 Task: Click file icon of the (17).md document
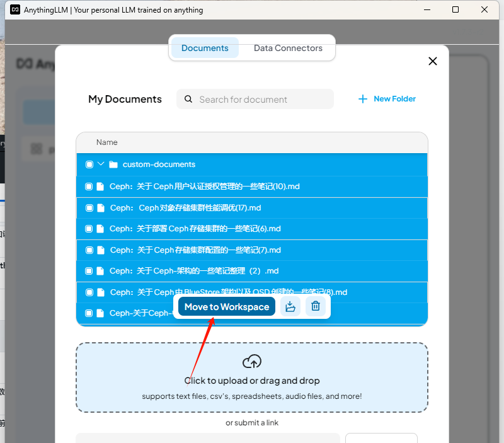pyautogui.click(x=101, y=208)
